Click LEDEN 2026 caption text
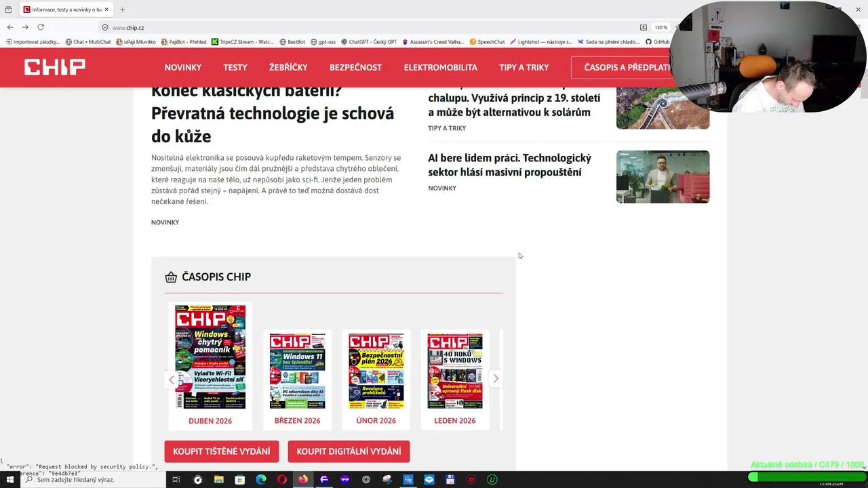 coord(455,421)
